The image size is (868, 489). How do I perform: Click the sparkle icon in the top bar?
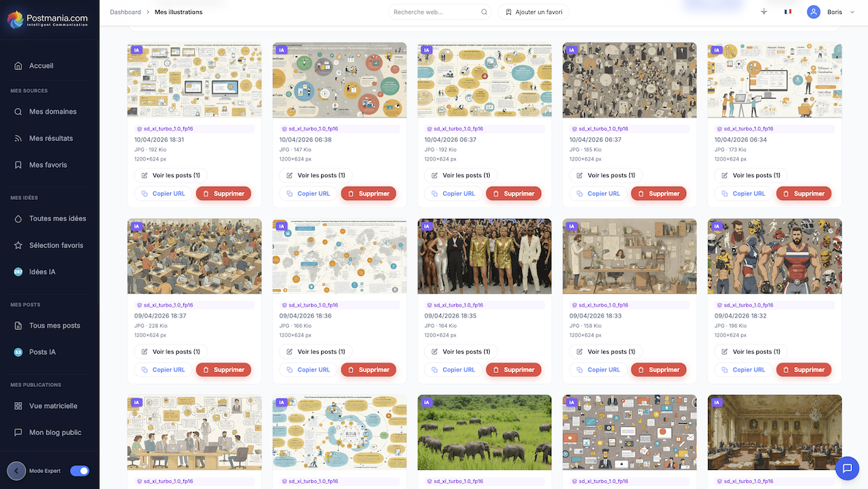pos(764,12)
